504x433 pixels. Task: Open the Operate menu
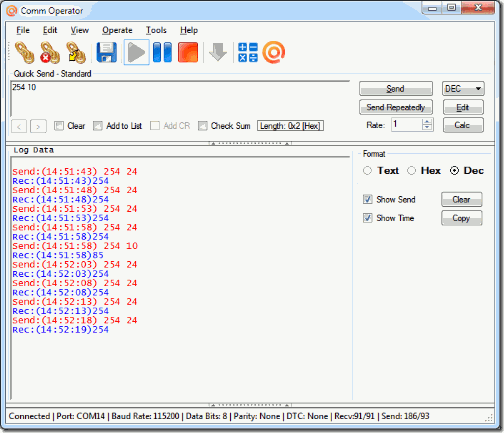point(117,30)
